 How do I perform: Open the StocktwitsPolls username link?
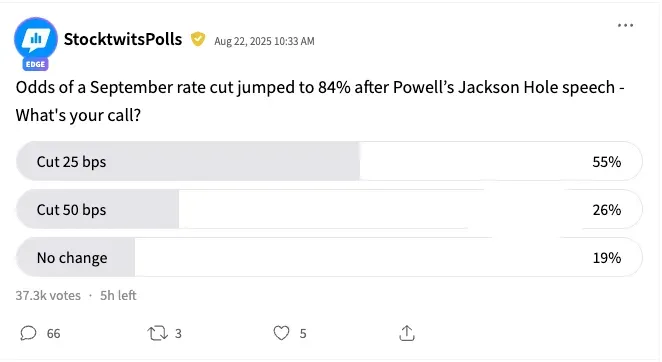tap(123, 39)
